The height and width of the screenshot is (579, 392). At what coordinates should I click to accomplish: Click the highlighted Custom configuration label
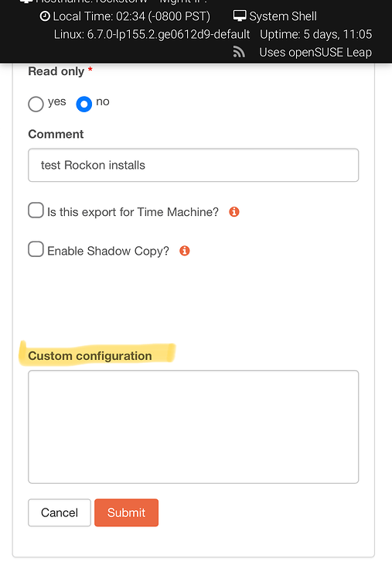coord(90,355)
